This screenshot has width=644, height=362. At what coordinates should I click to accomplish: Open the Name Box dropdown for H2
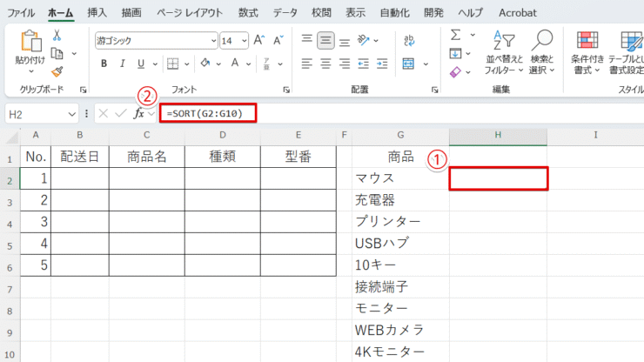[72, 114]
